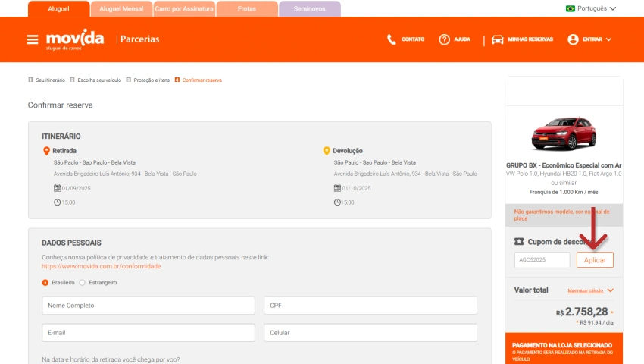644x364 pixels.
Task: Click the Pagamento na loja selecionado banner
Action: (x=564, y=348)
